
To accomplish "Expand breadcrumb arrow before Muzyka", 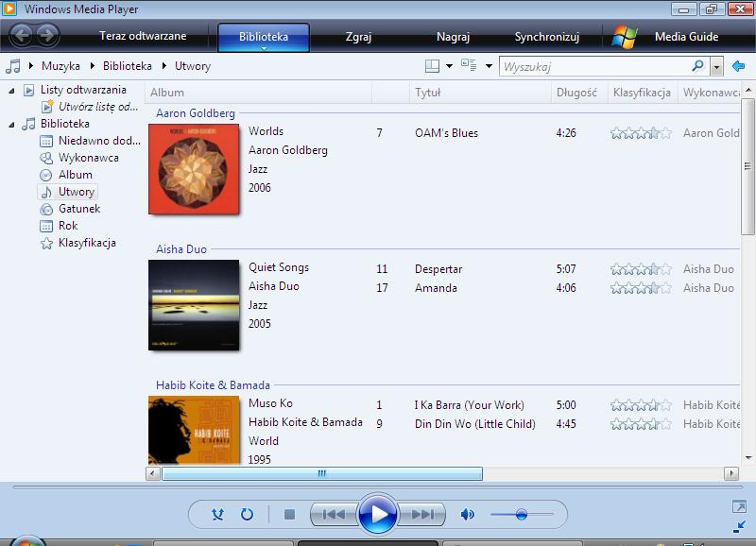I will (x=31, y=65).
